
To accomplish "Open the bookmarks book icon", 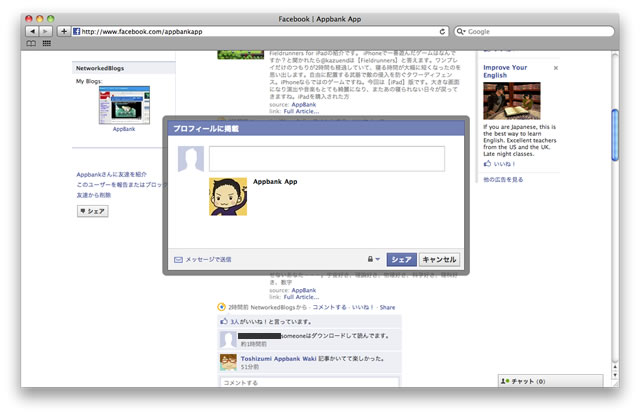I will click(x=31, y=43).
